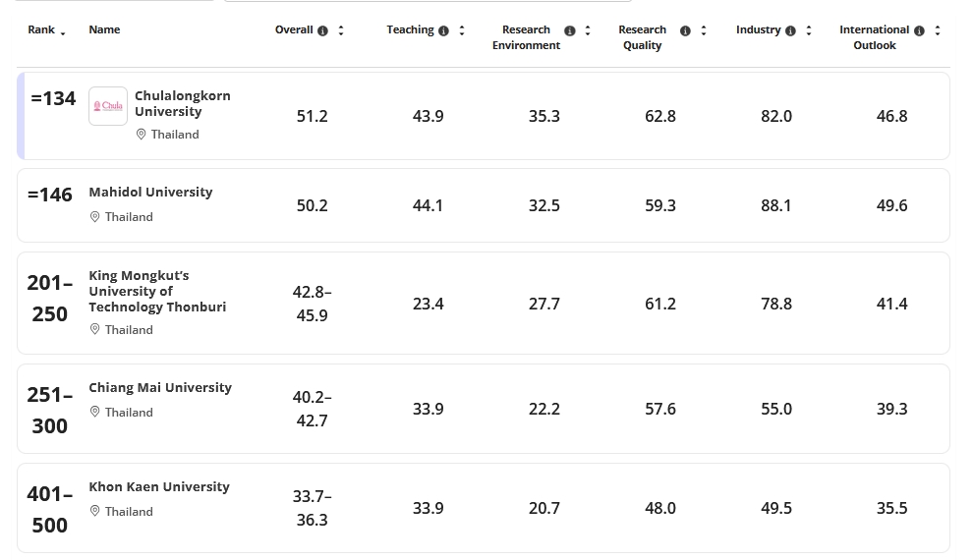Click the Industry info icon
Screen dimensions: 973x560
(790, 30)
